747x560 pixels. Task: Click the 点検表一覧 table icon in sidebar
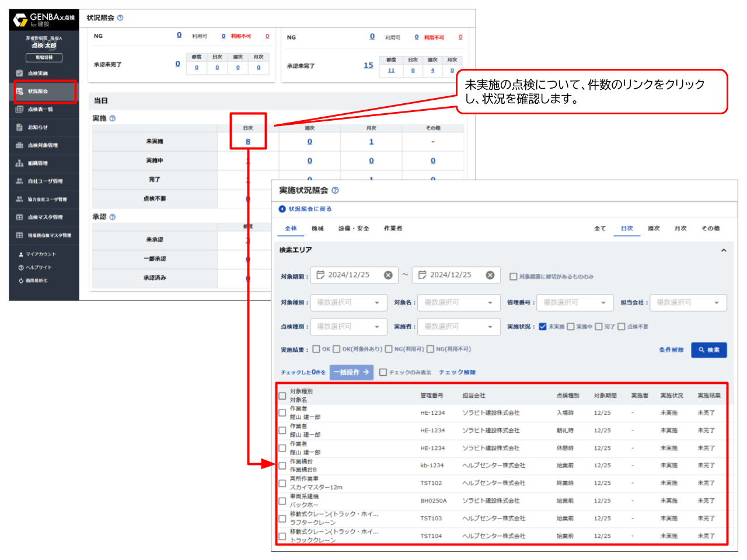pos(19,110)
